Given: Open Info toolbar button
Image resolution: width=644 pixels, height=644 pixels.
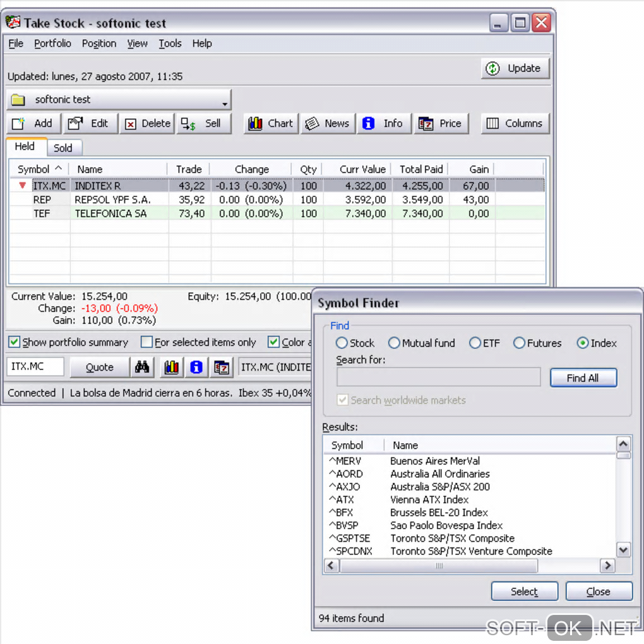Looking at the screenshot, I should point(384,124).
